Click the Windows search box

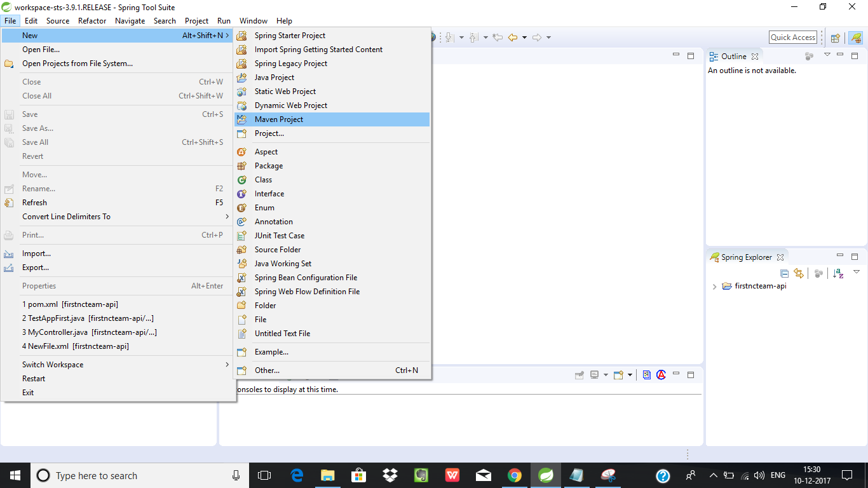(x=127, y=475)
